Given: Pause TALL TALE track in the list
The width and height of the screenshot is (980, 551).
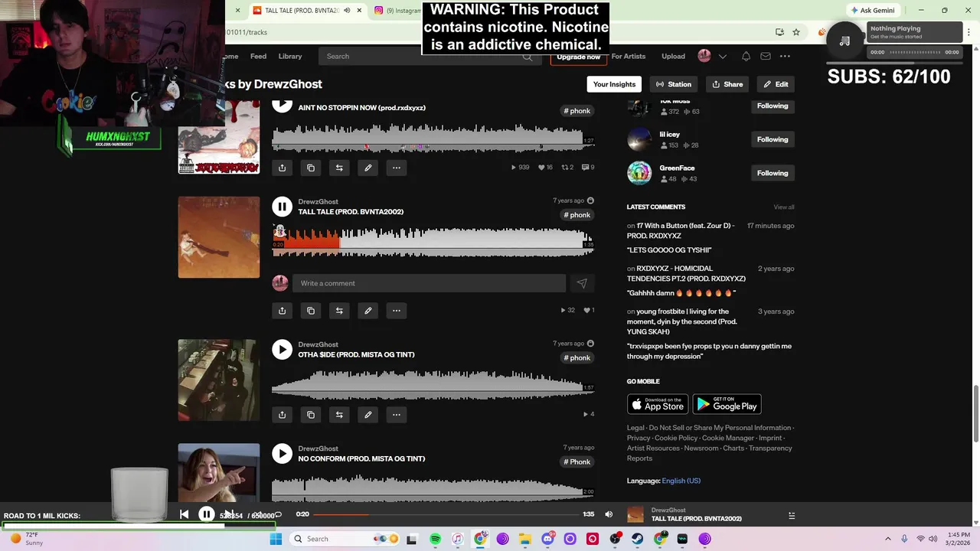Looking at the screenshot, I should (282, 207).
